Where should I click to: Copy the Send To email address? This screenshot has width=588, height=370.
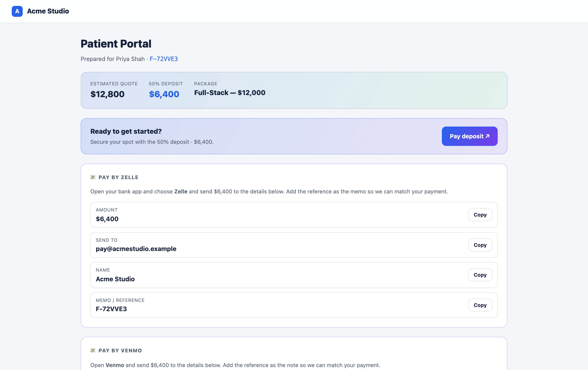pos(480,245)
